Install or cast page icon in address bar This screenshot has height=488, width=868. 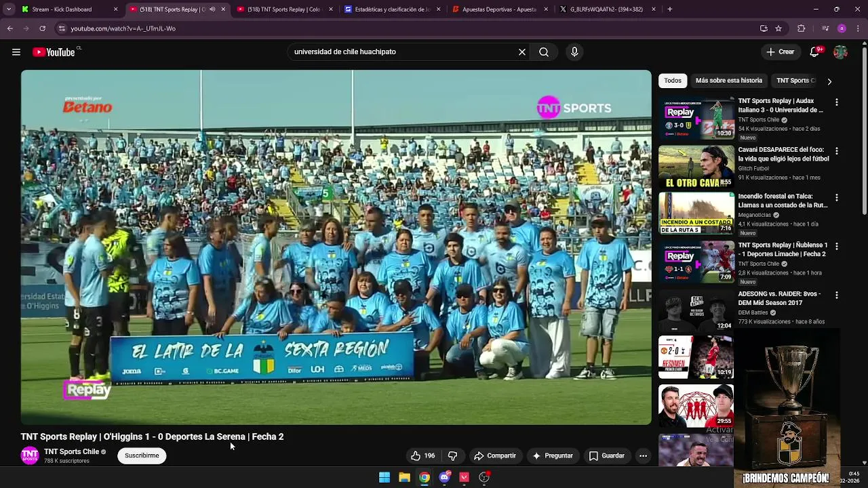(x=764, y=28)
